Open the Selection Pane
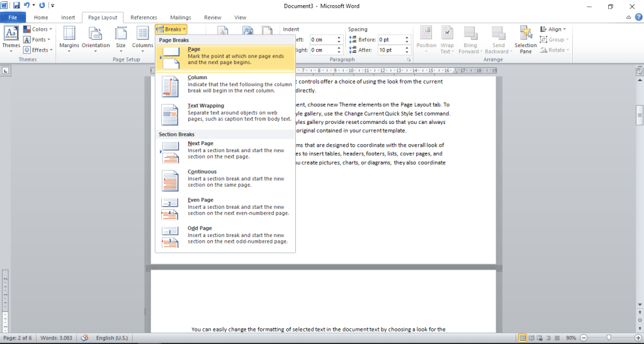 (x=525, y=39)
